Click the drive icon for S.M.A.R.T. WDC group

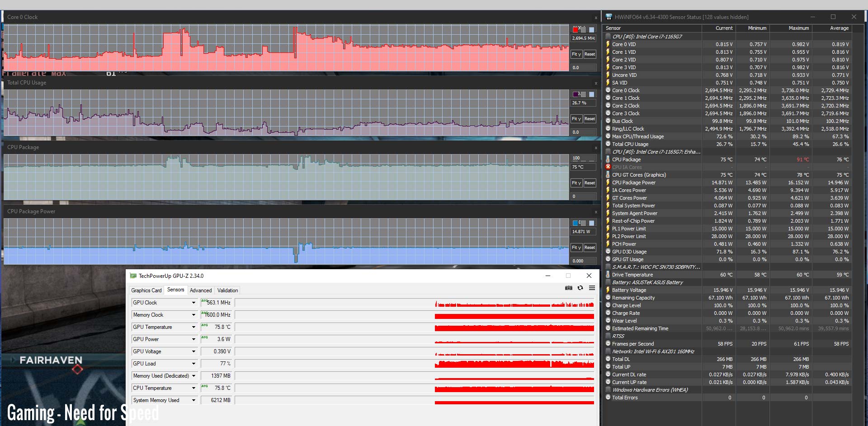click(x=608, y=267)
